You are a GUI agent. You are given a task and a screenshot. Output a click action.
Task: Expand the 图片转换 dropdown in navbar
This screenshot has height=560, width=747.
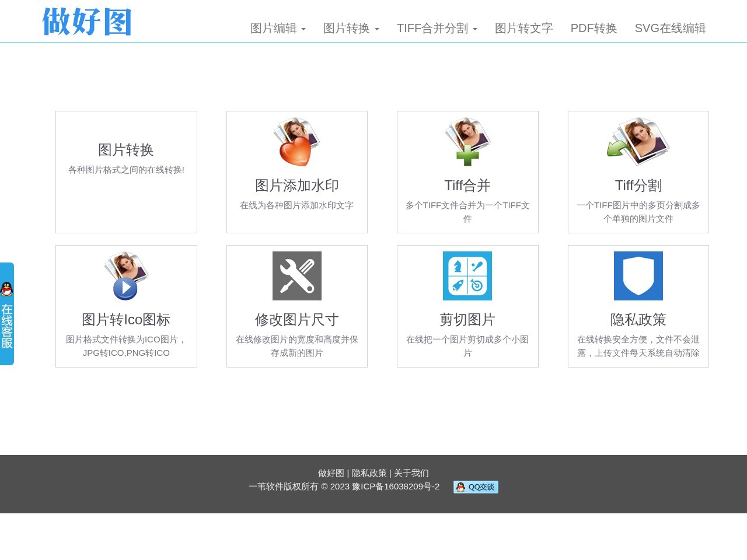point(351,28)
